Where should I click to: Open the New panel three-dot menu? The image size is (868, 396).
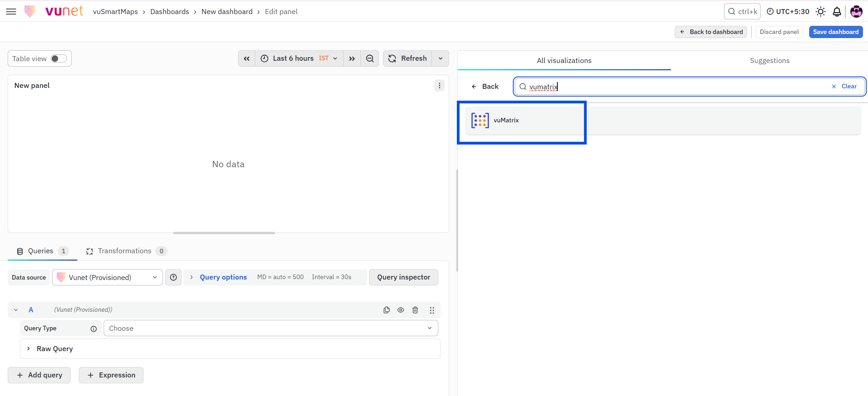(439, 86)
